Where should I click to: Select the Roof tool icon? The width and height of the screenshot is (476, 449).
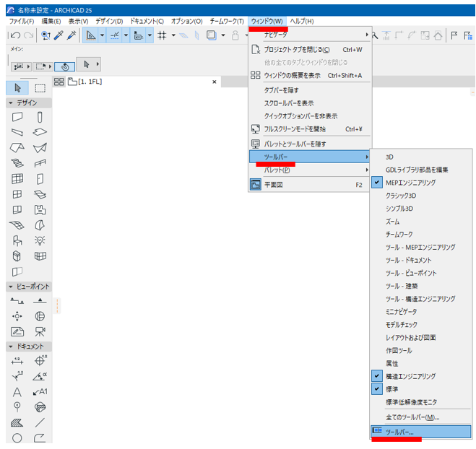pyautogui.click(x=17, y=148)
